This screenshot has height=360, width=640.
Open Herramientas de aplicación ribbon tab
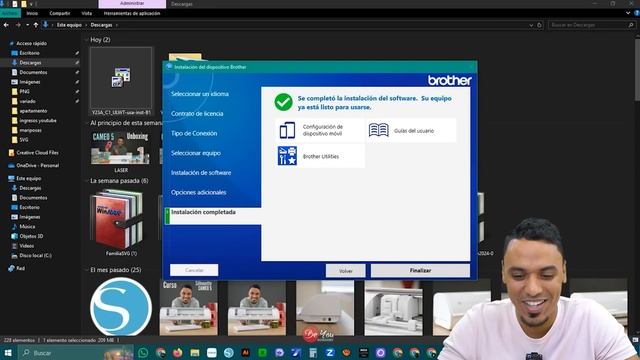[x=132, y=13]
